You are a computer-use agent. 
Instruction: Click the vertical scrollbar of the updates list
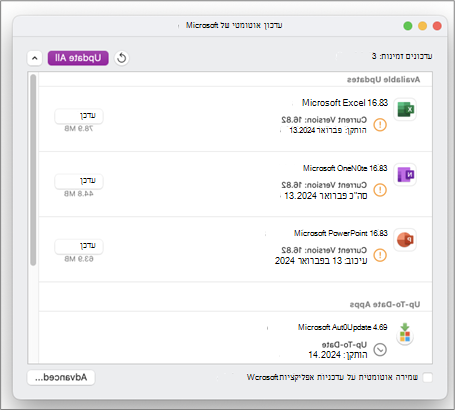pyautogui.click(x=33, y=170)
